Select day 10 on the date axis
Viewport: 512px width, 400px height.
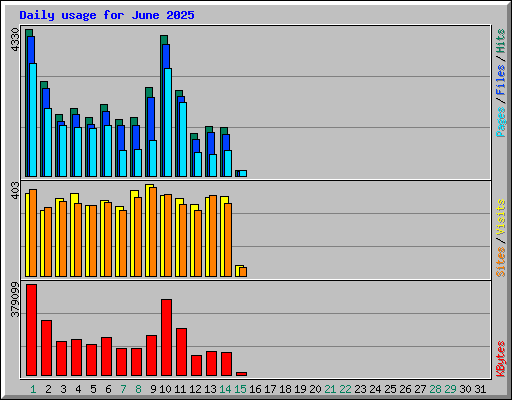tap(165, 389)
